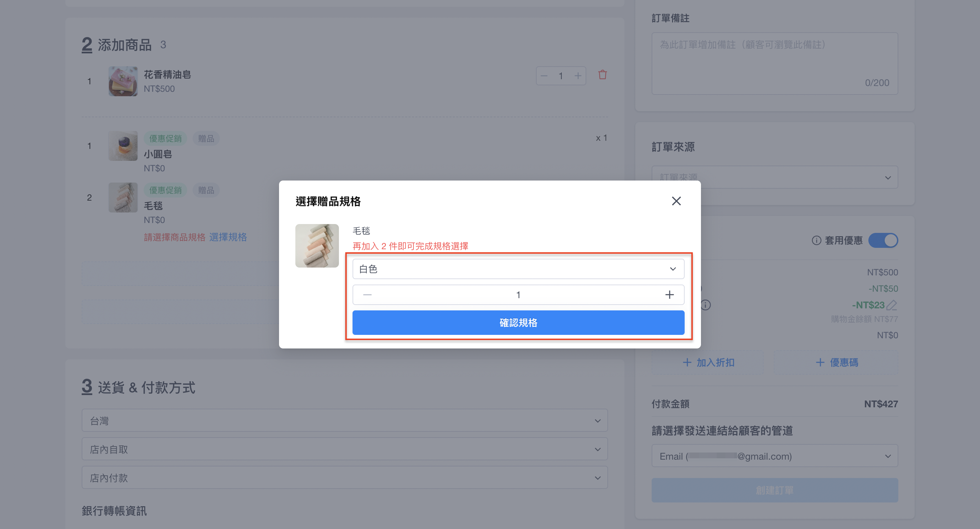The height and width of the screenshot is (529, 980).
Task: Click the 再加入 2 件即可完成規格選擇 message
Action: tap(410, 246)
